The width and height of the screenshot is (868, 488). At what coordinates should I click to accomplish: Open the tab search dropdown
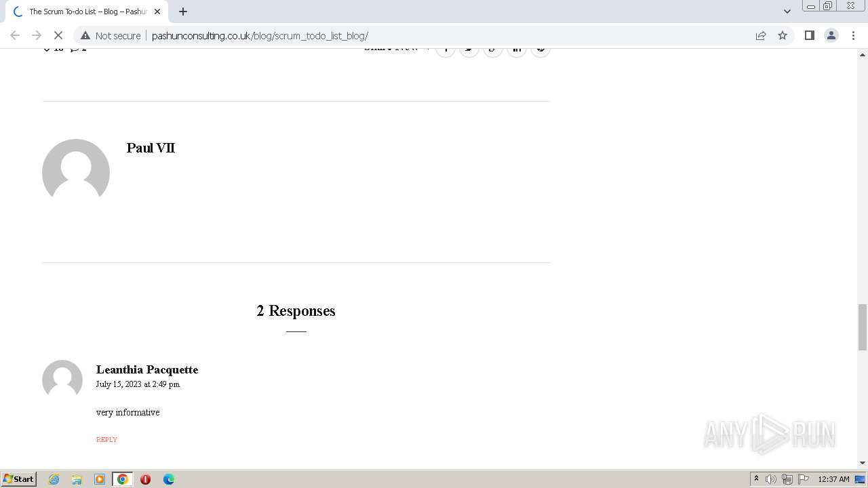click(787, 11)
